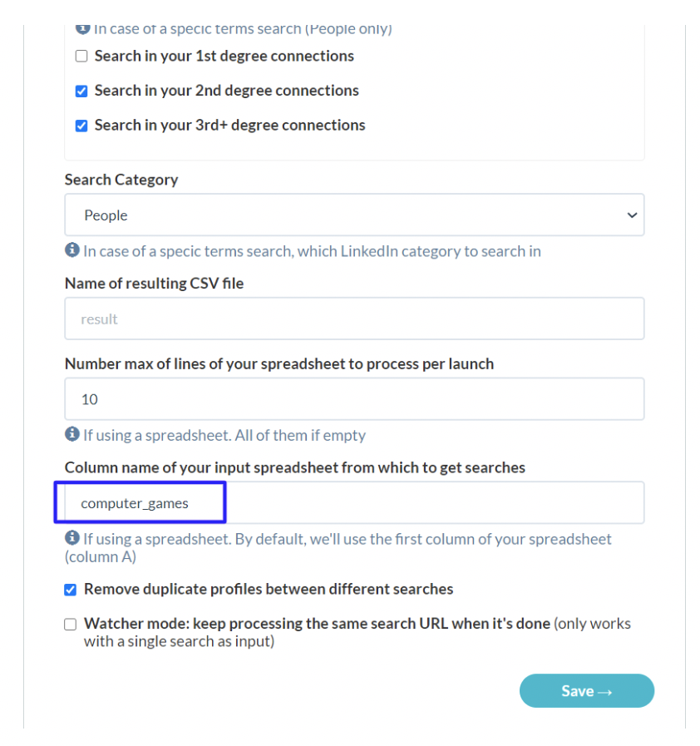Click info icon beside first column default hint
The image size is (700, 746).
tap(72, 537)
